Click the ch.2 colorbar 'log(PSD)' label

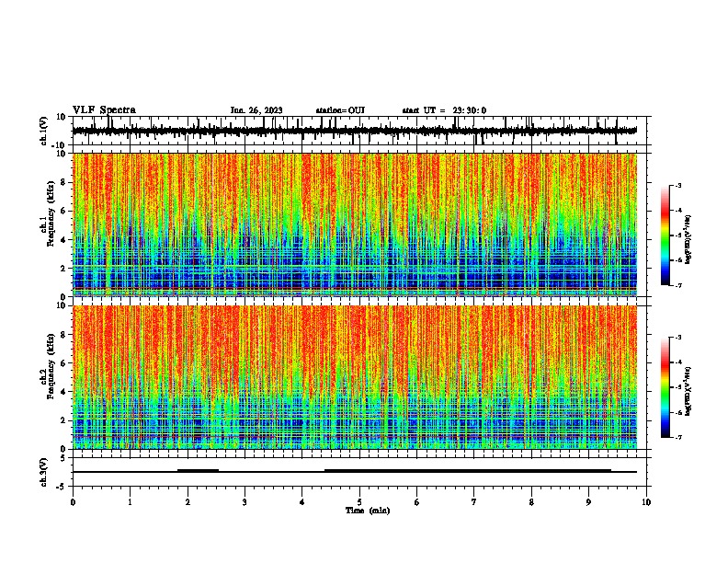(688, 391)
